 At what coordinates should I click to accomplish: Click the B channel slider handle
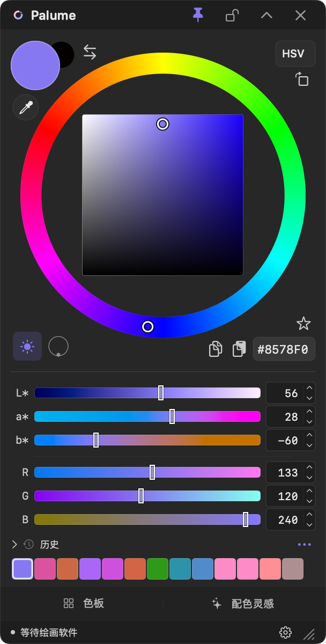pyautogui.click(x=246, y=519)
